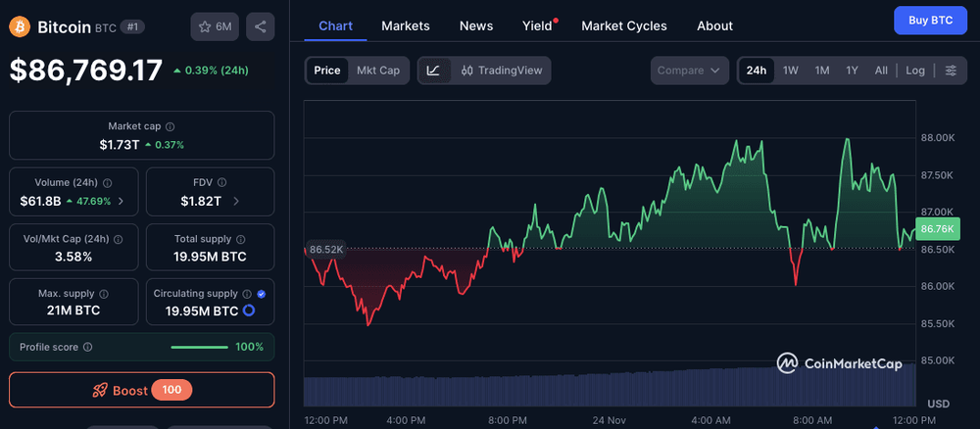
Task: Open the Compare dropdown
Action: tap(690, 71)
